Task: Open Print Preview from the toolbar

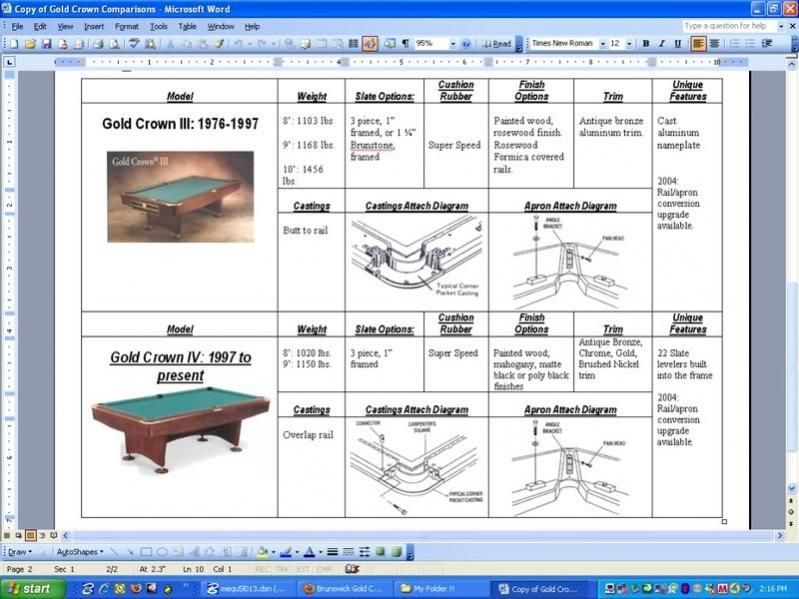Action: 114,44
